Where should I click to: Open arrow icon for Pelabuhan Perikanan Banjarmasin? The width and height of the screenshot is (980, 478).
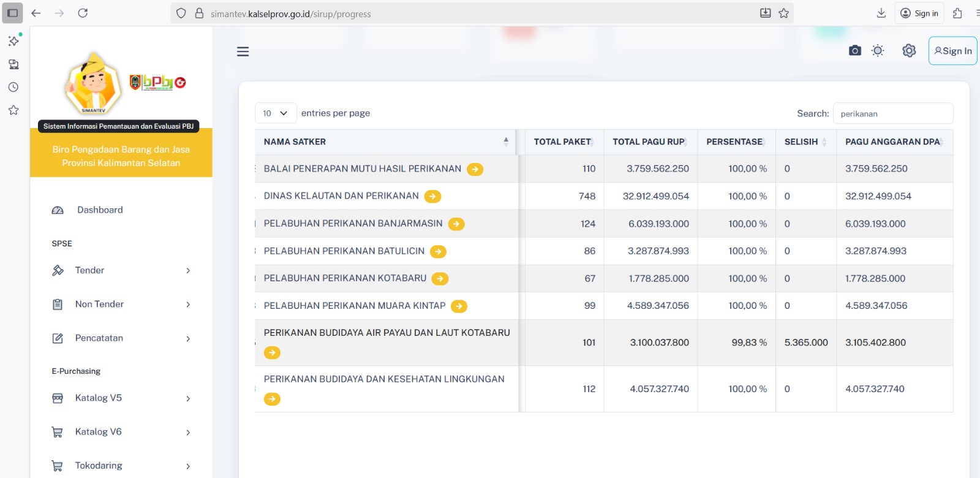tap(456, 224)
